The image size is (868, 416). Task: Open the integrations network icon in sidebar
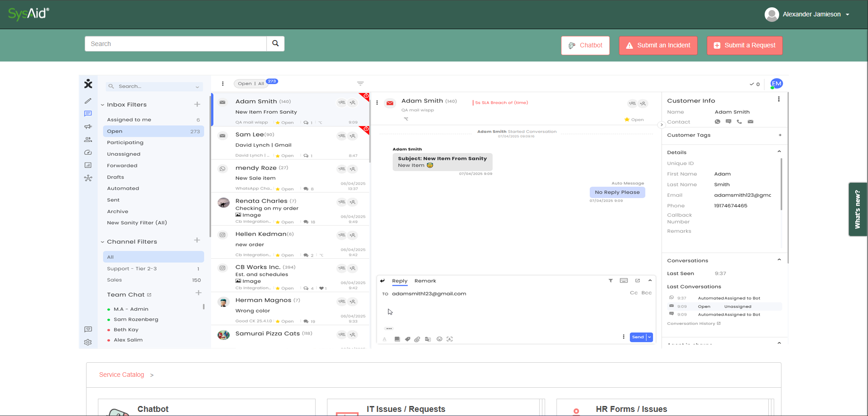pyautogui.click(x=88, y=178)
